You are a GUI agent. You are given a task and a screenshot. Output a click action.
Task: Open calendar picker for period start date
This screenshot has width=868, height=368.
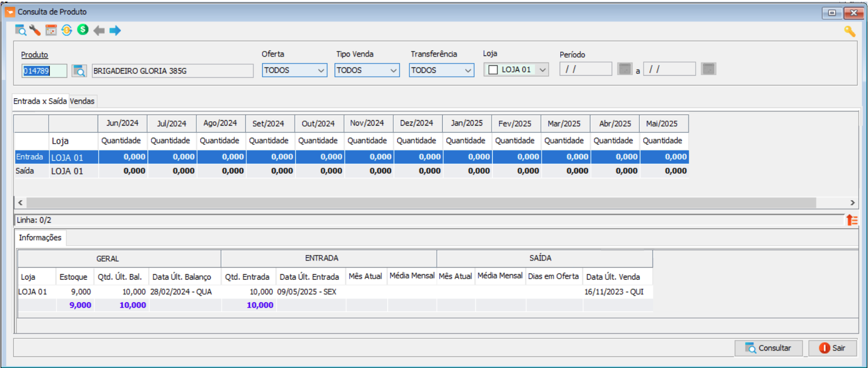tap(624, 69)
